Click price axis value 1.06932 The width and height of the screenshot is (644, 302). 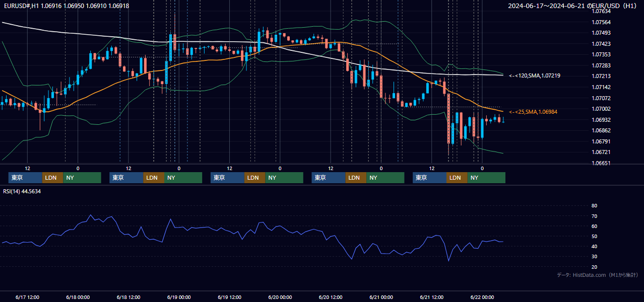tap(601, 120)
